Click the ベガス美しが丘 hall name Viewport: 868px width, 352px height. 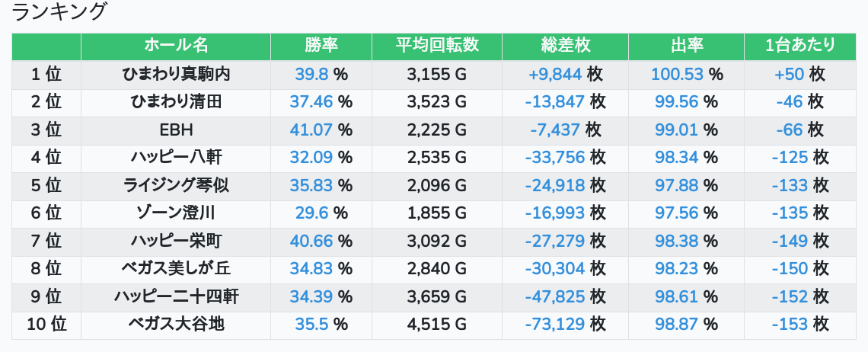176,269
